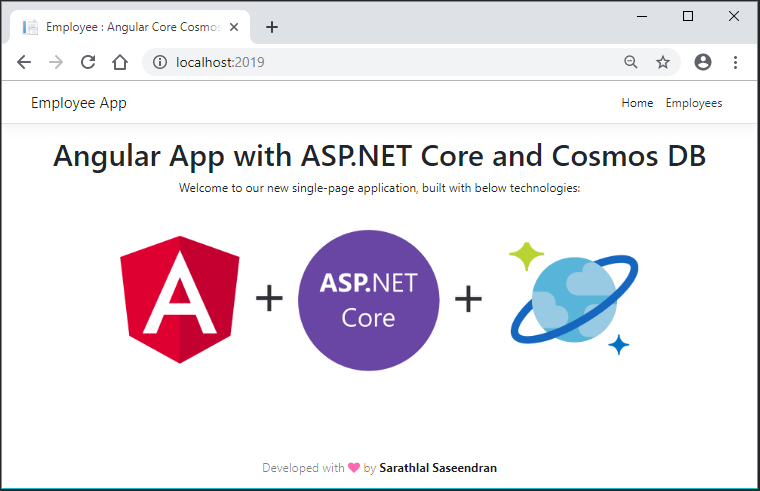Open the Home navigation link
This screenshot has height=491, width=760.
point(637,103)
